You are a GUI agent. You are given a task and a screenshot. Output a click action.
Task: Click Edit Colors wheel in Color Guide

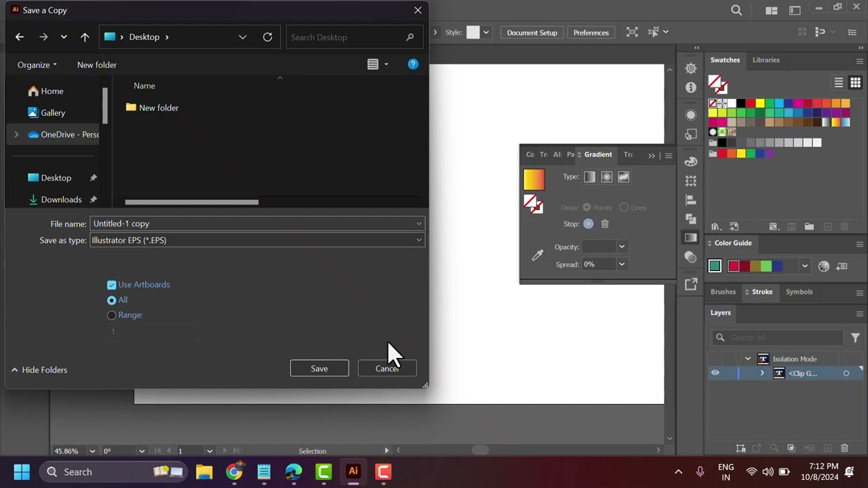tap(823, 266)
